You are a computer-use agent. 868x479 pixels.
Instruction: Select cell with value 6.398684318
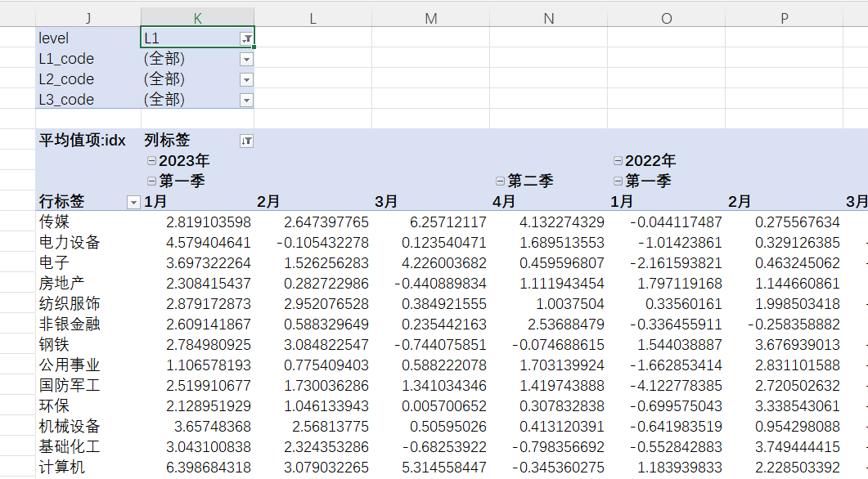pyautogui.click(x=198, y=468)
